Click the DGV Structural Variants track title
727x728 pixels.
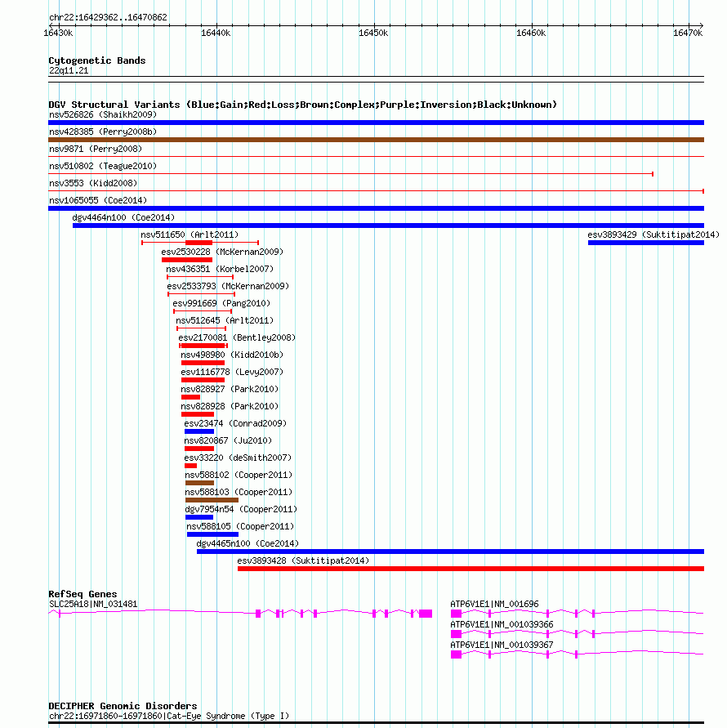(x=303, y=105)
